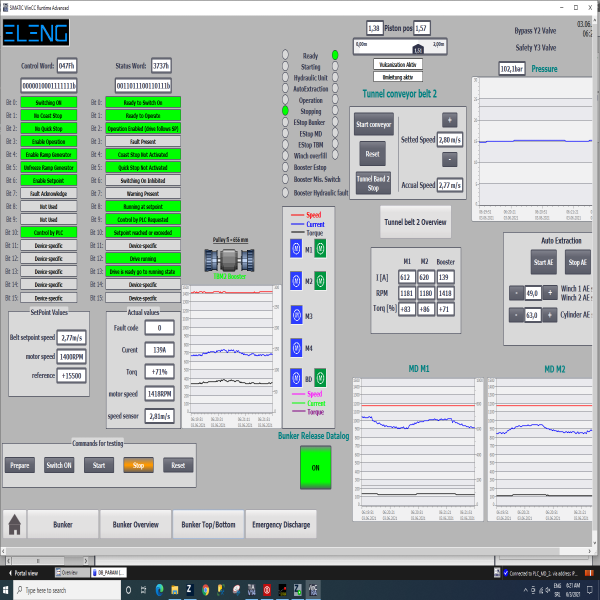Click the green M2 motor icon
This screenshot has width=600, height=600.
tap(322, 280)
